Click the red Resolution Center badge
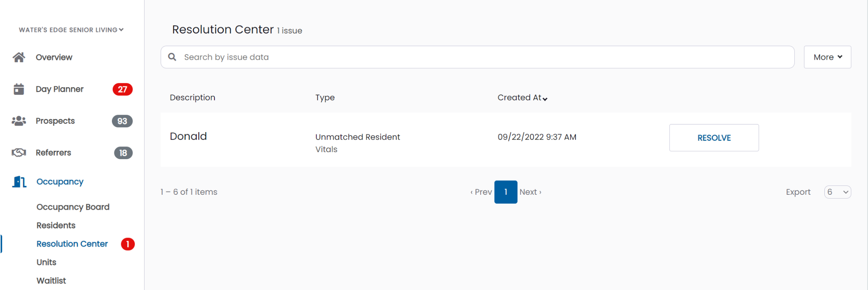The height and width of the screenshot is (290, 868). pos(128,244)
